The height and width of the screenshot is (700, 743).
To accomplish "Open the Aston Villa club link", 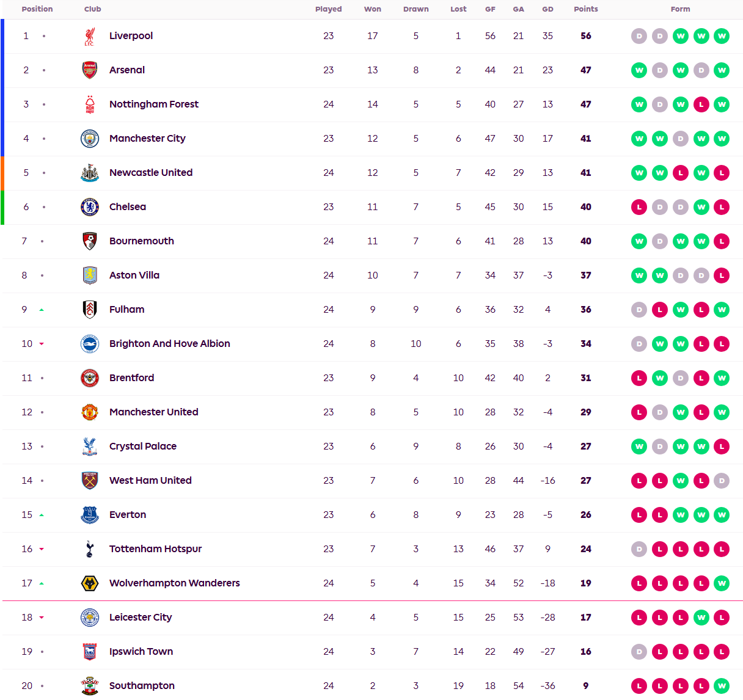I will [x=134, y=275].
